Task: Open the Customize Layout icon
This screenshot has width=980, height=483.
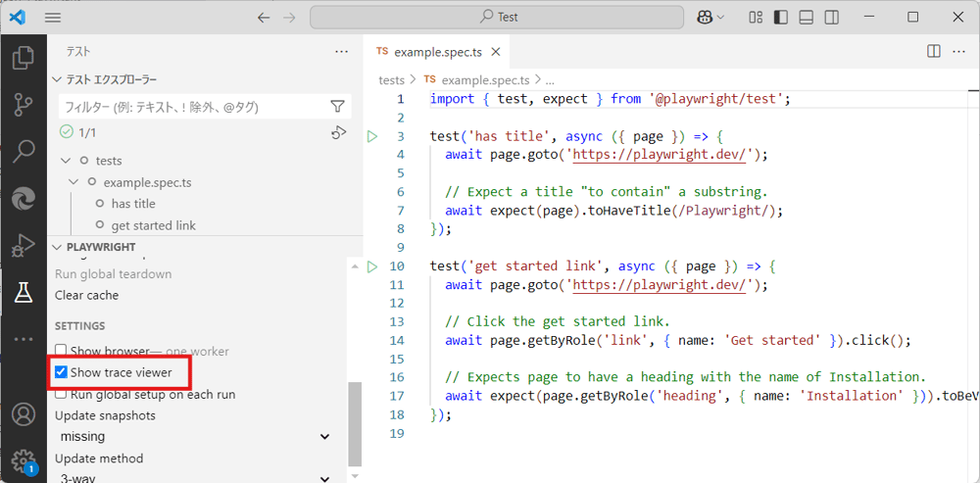Action: click(756, 18)
